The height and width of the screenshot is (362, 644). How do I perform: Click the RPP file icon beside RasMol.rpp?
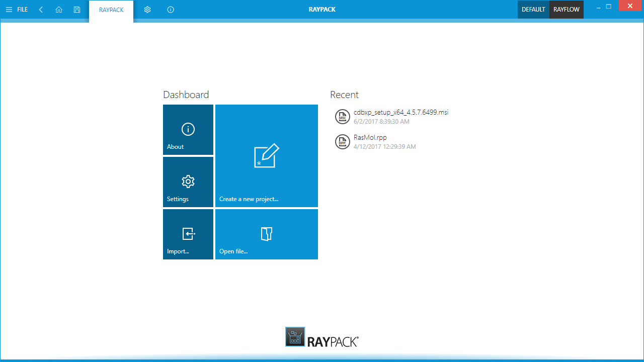[343, 141]
